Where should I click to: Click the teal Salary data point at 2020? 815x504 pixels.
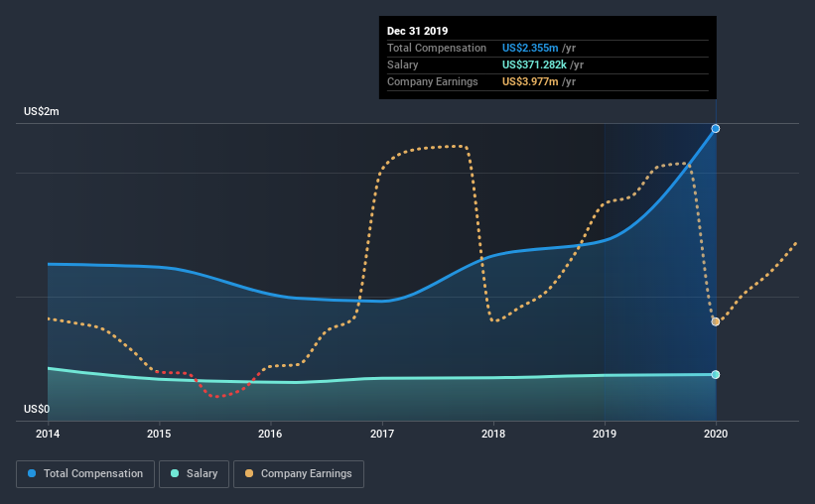(x=715, y=375)
